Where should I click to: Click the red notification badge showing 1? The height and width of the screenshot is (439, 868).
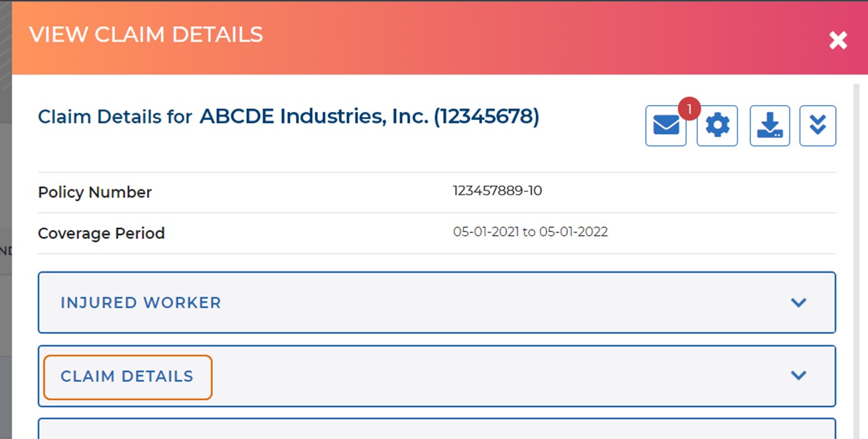point(689,109)
